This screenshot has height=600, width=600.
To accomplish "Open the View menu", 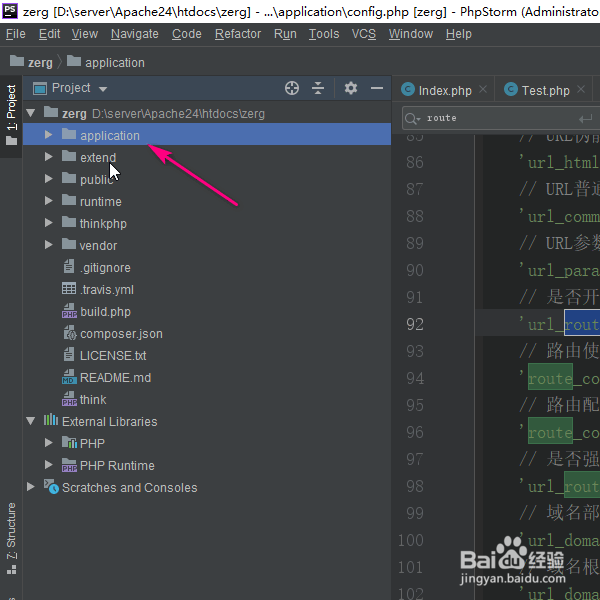I will click(x=85, y=34).
